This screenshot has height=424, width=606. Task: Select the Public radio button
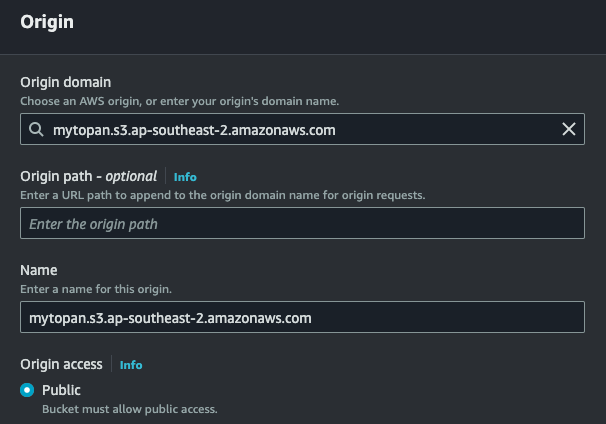[x=27, y=390]
